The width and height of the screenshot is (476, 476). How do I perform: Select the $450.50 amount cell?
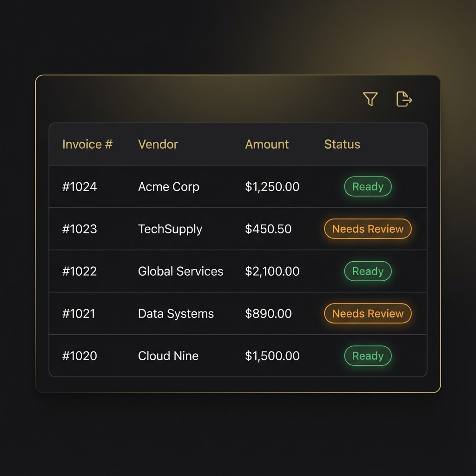(x=268, y=229)
